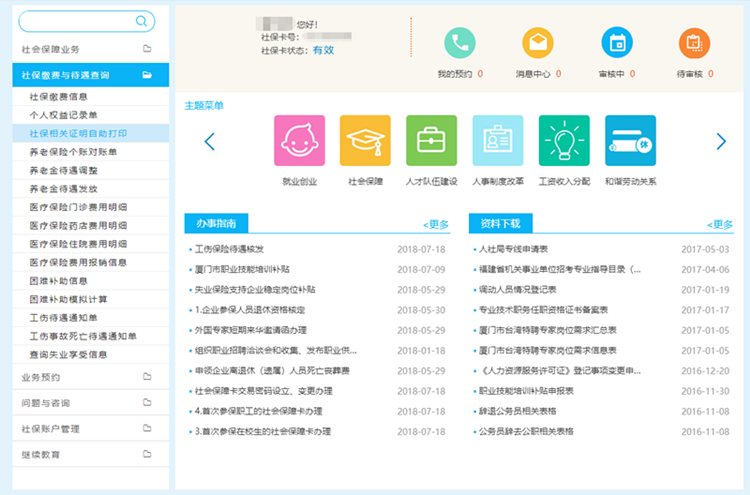The image size is (750, 495).
Task: Open the 待审核 orange icon
Action: pyautogui.click(x=694, y=43)
